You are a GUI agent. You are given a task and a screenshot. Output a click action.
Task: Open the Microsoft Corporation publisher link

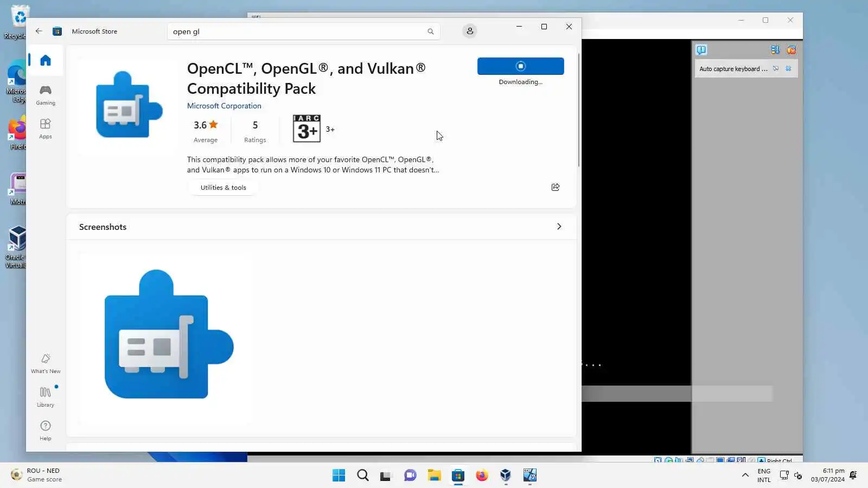coord(224,106)
